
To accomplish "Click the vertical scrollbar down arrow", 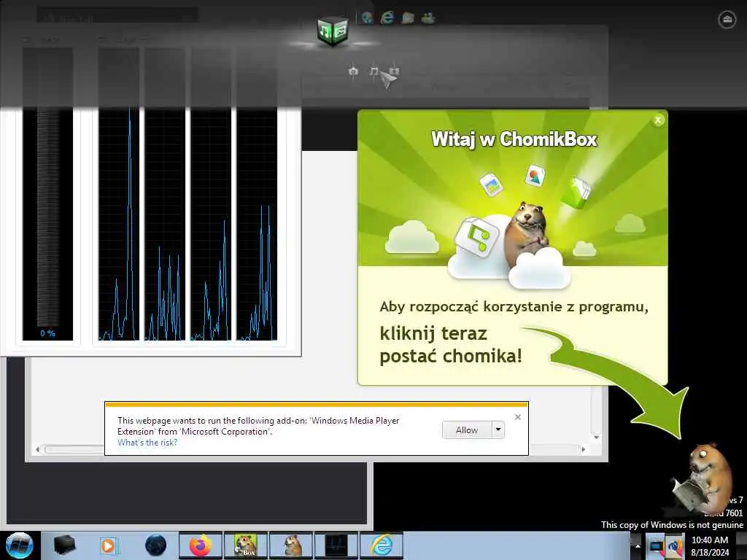I will (597, 437).
